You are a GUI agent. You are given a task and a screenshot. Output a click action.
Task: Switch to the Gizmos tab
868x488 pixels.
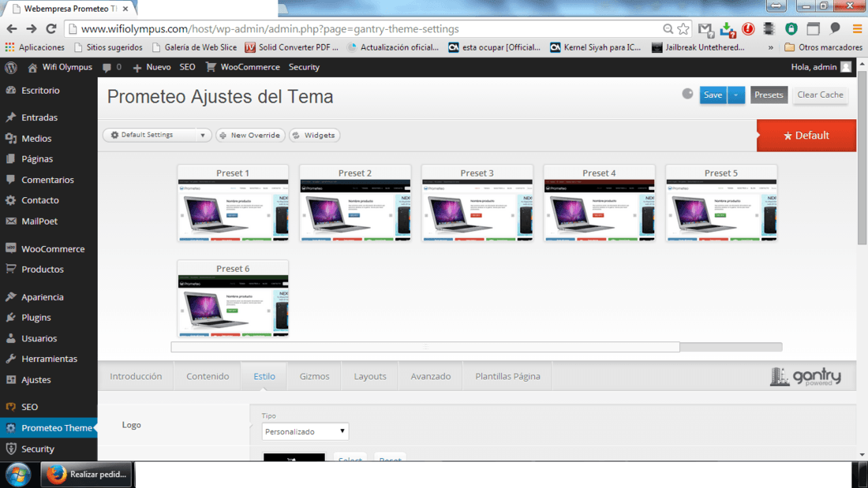(x=314, y=376)
